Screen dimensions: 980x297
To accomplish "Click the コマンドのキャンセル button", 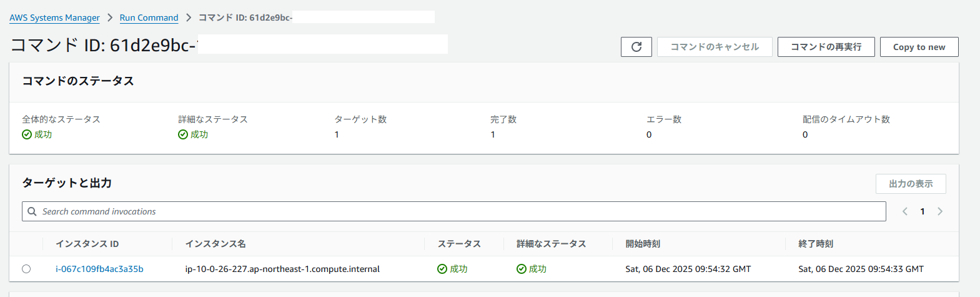I will click(x=715, y=47).
